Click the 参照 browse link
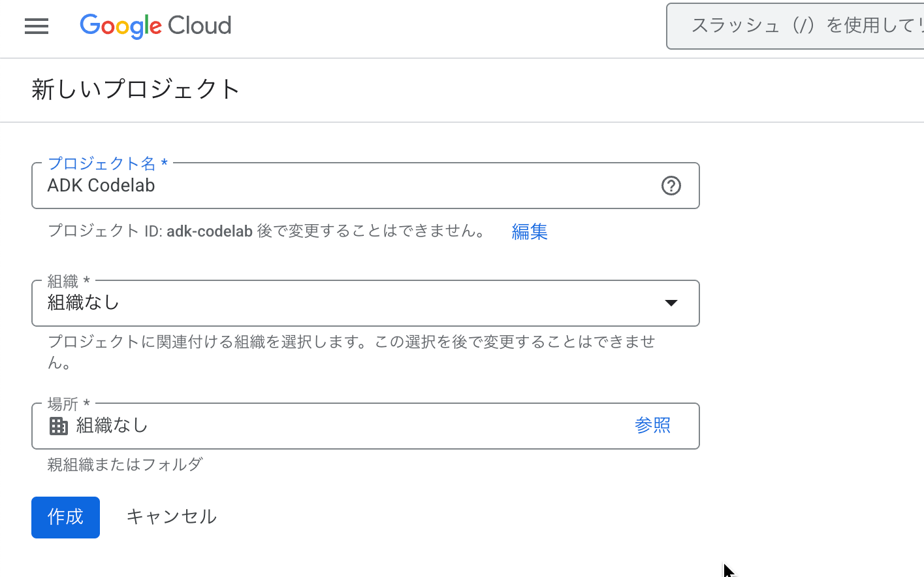 point(652,425)
